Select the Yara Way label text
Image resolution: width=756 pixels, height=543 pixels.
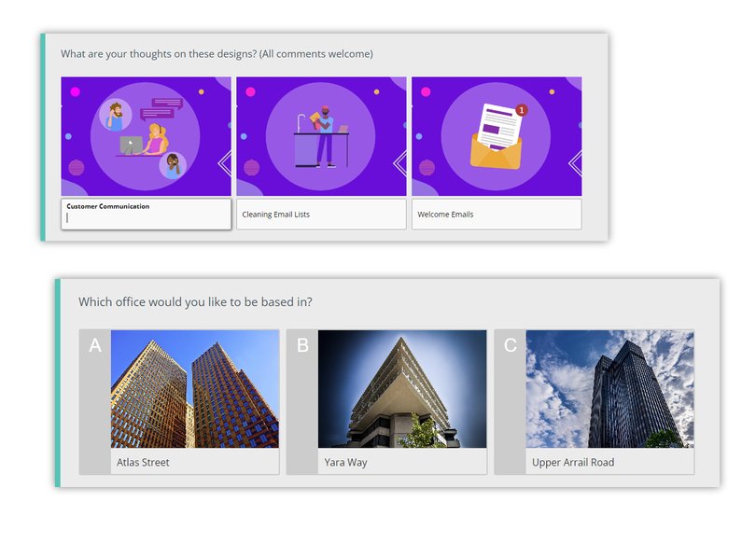(x=345, y=462)
